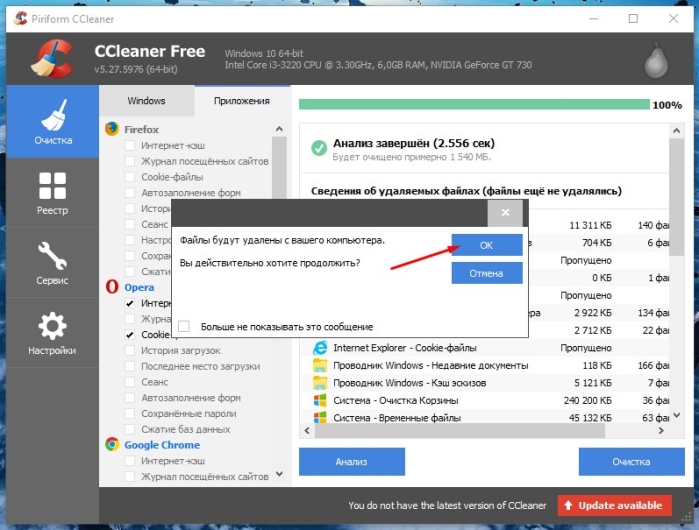699x530 pixels.
Task: Select Internet Explorer - Cookie-файлы row text
Action: [405, 348]
